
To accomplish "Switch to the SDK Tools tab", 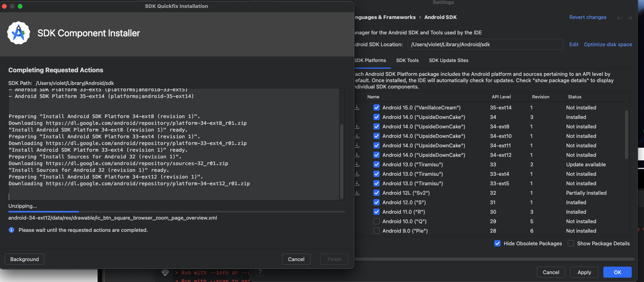I will click(407, 60).
